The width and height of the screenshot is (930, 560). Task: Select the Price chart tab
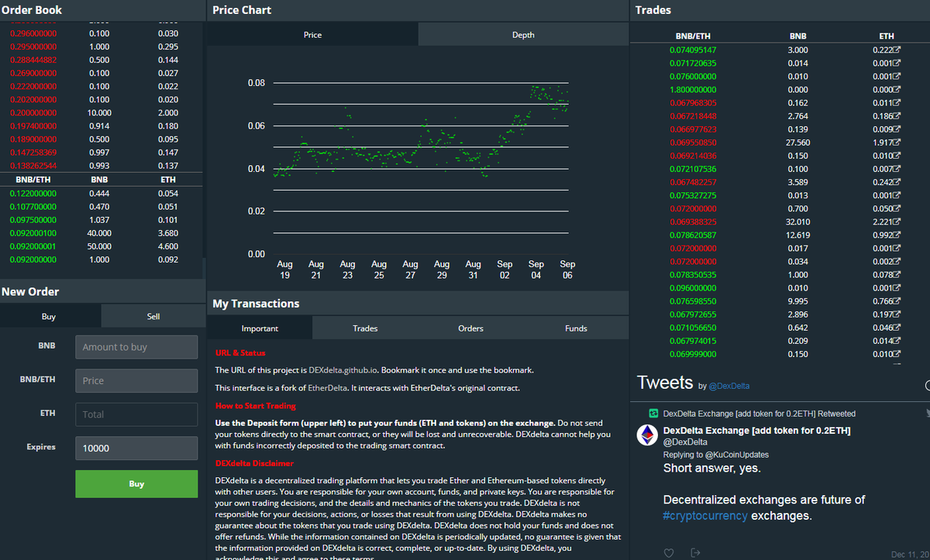click(312, 34)
